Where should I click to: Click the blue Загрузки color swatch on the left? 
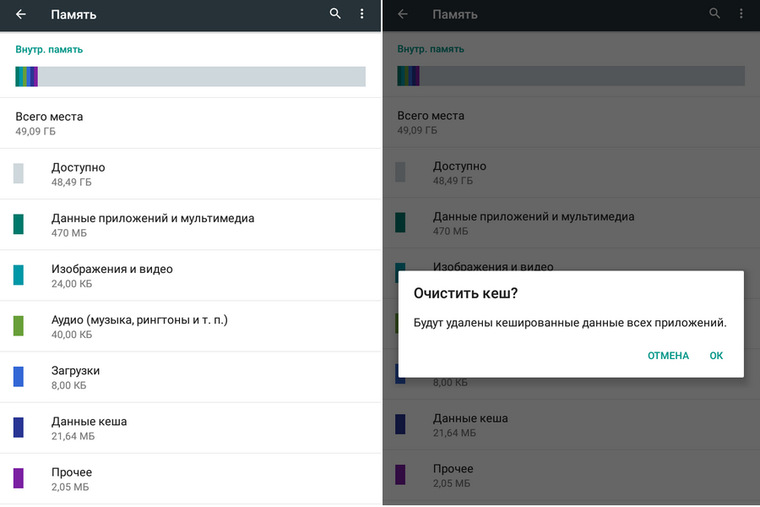click(18, 377)
